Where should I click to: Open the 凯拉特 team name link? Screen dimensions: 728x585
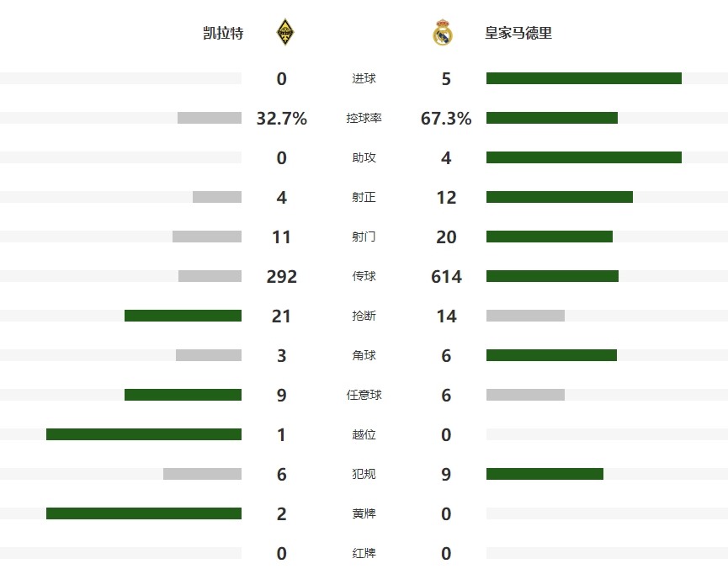[223, 34]
